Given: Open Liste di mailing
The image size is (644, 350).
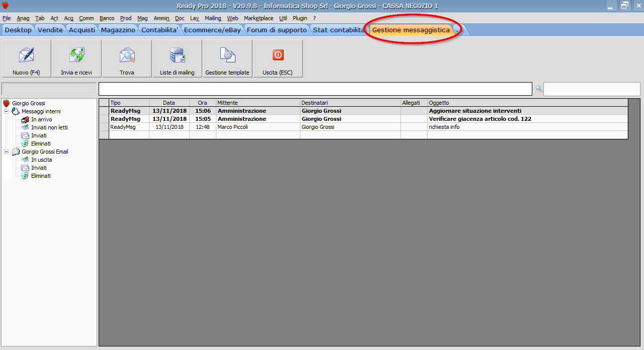Looking at the screenshot, I should (x=177, y=58).
